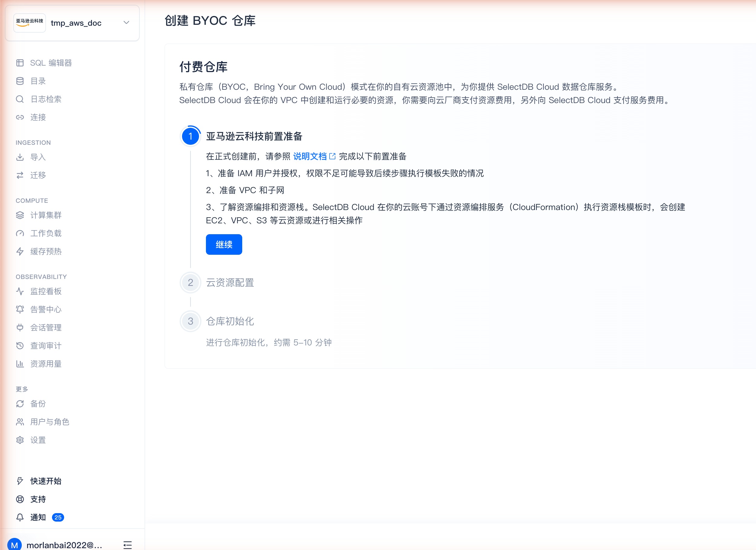Viewport: 756px width, 550px height.
Task: Click the 用户与角色 people icon
Action: coord(20,422)
